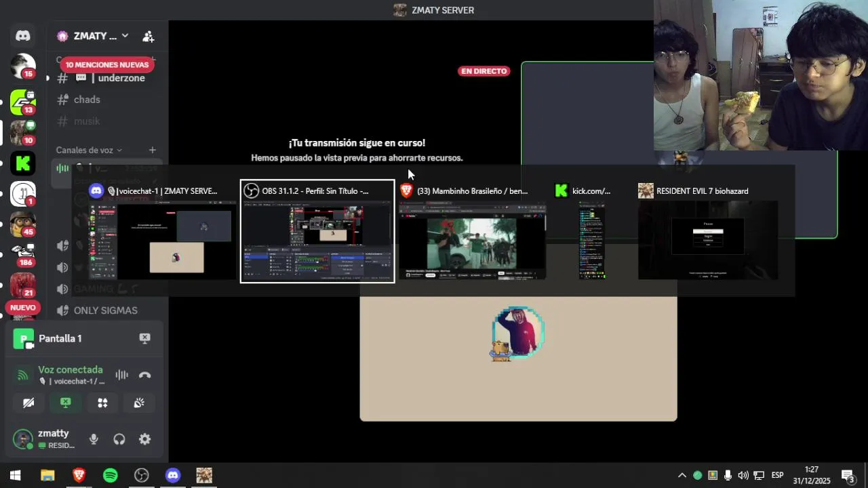Join the ONLY SIGMAS voice channel
868x488 pixels.
point(106,310)
